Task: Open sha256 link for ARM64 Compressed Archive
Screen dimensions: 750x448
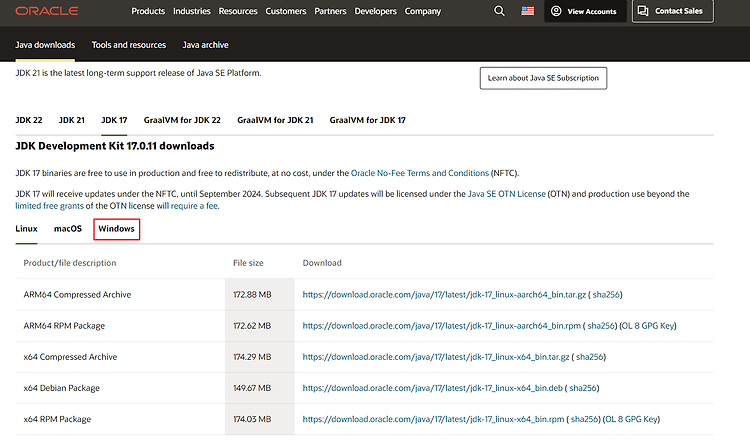Action: coord(606,295)
